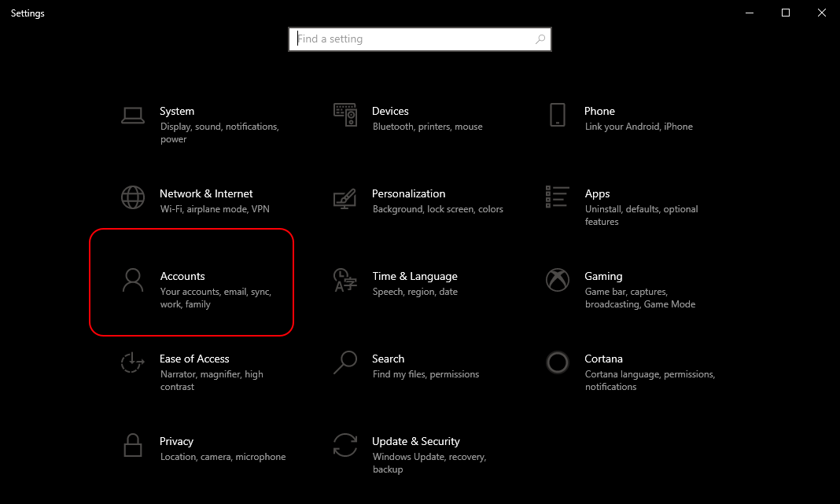Open Time & Language clock icon

coord(345,280)
